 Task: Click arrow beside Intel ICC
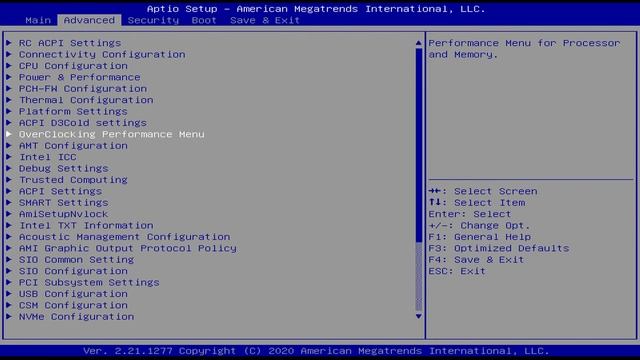pyautogui.click(x=9, y=157)
